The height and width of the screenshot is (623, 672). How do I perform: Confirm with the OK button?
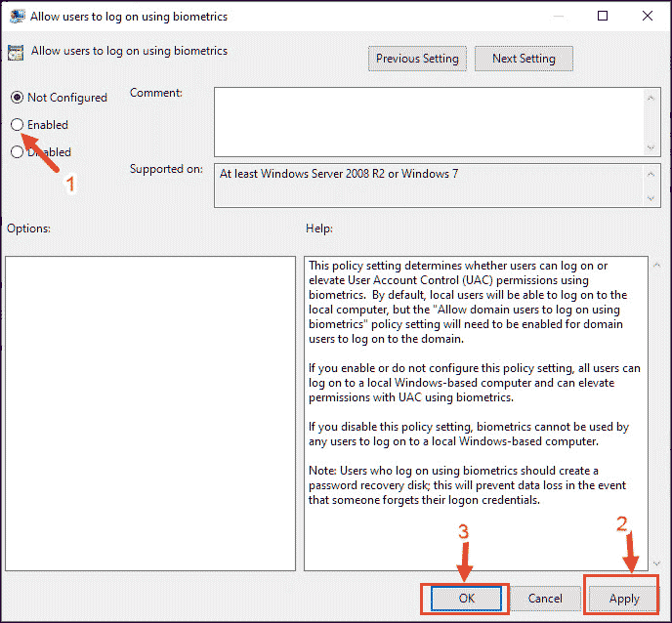tap(466, 599)
